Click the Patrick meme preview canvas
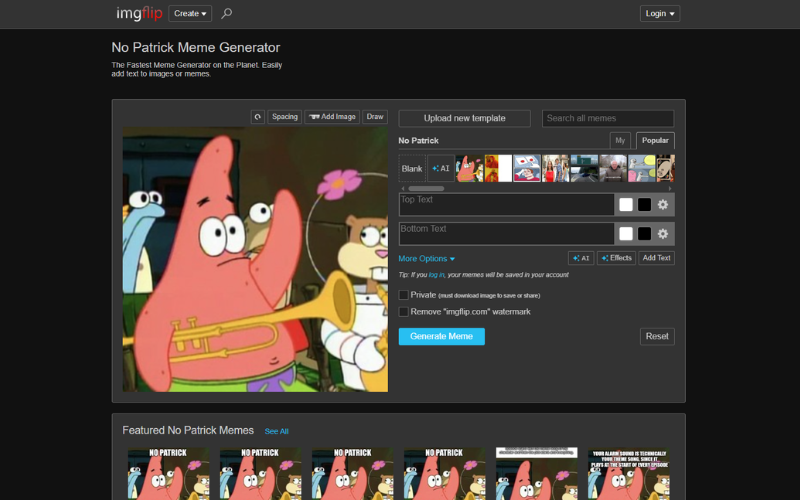This screenshot has height=500, width=800. click(255, 259)
